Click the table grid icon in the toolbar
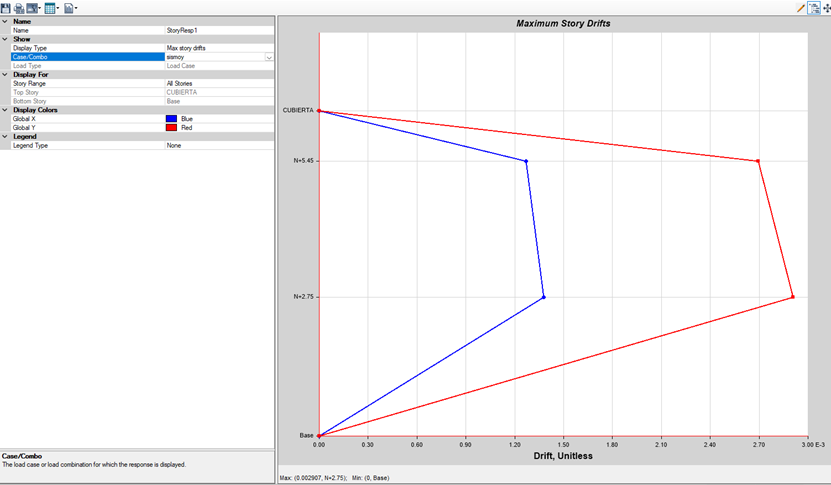The width and height of the screenshot is (831, 485). [50, 8]
